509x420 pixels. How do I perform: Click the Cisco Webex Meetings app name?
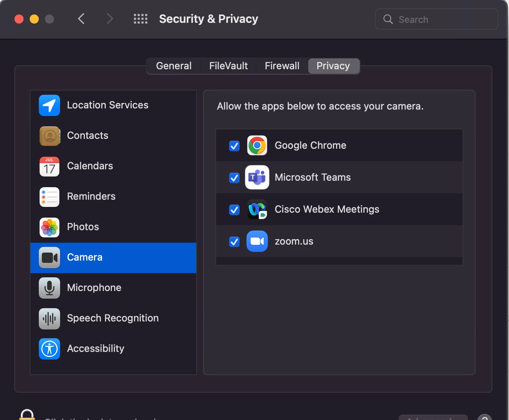(327, 209)
